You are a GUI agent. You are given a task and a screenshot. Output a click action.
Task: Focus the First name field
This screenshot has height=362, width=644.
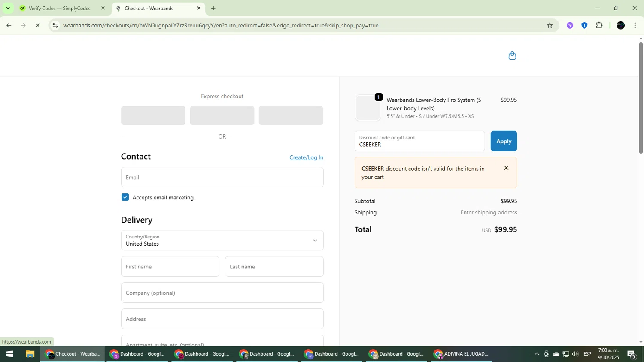pos(170,266)
